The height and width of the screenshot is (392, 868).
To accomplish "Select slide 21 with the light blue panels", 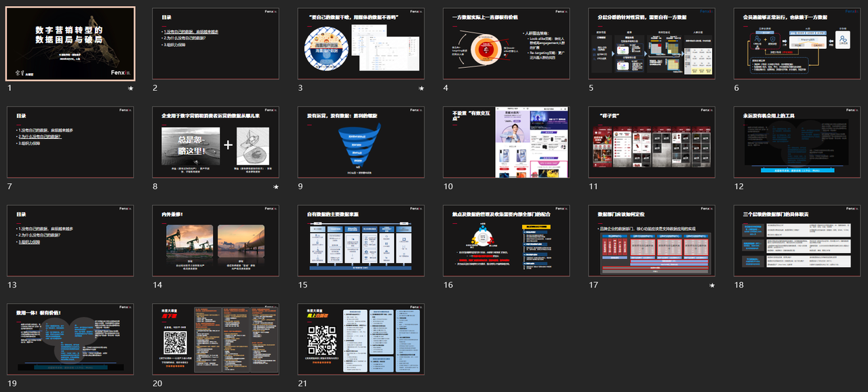I will click(361, 339).
